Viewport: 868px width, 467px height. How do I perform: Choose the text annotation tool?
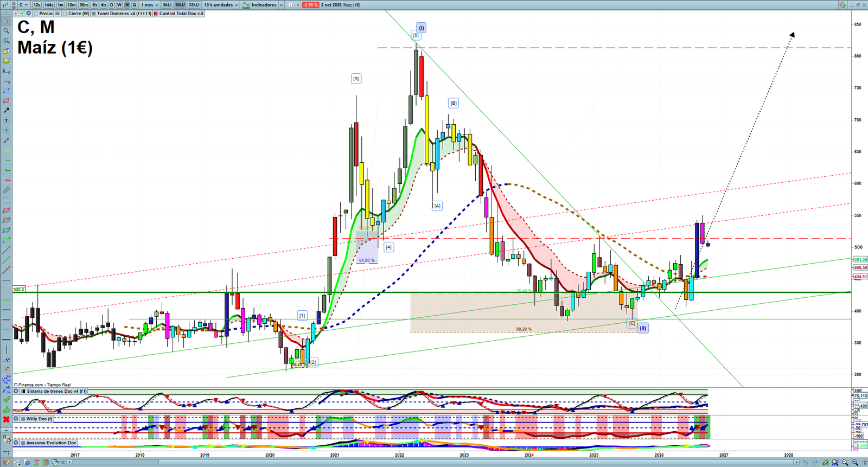point(7,120)
